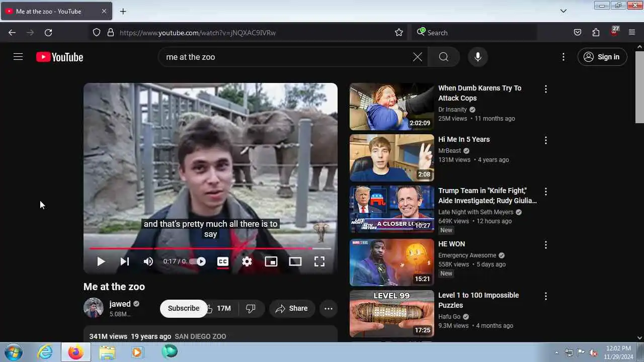This screenshot has height=362, width=644.
Task: Start voice search with the microphone icon
Action: (x=478, y=57)
